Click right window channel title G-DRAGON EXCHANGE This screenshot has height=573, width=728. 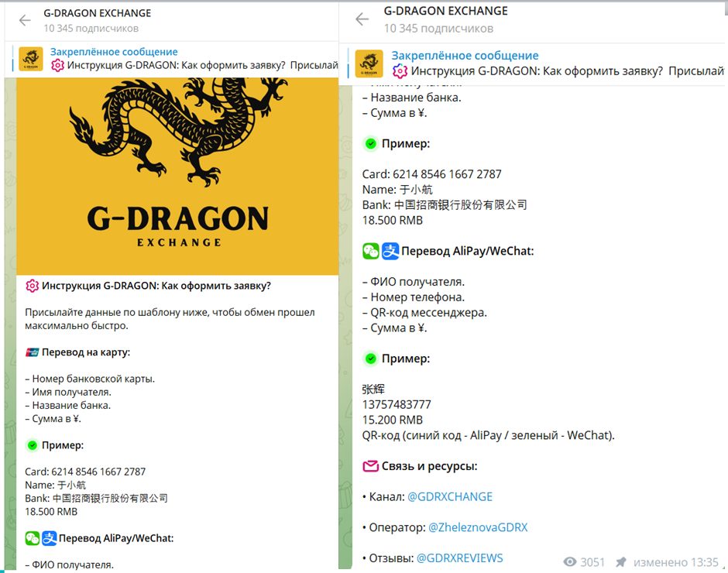click(x=445, y=11)
